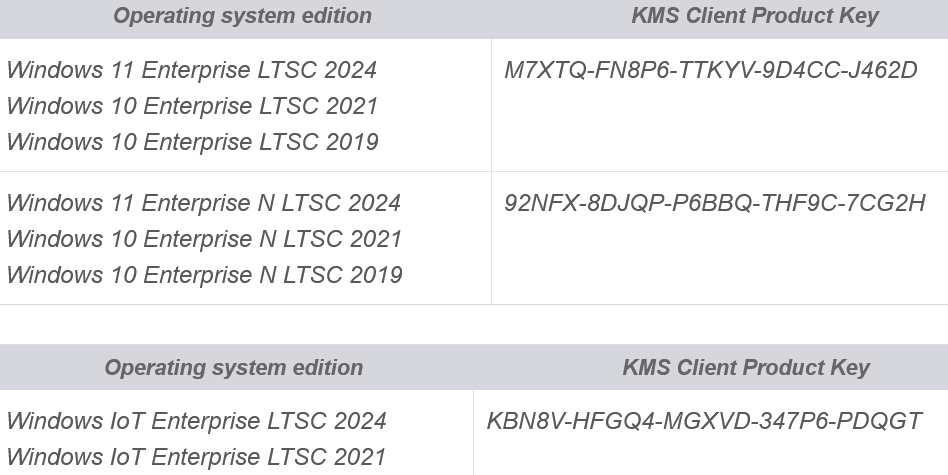
Task: Select the Windows 11 Enterprise N LTSC 2024 line
Action: (x=204, y=203)
